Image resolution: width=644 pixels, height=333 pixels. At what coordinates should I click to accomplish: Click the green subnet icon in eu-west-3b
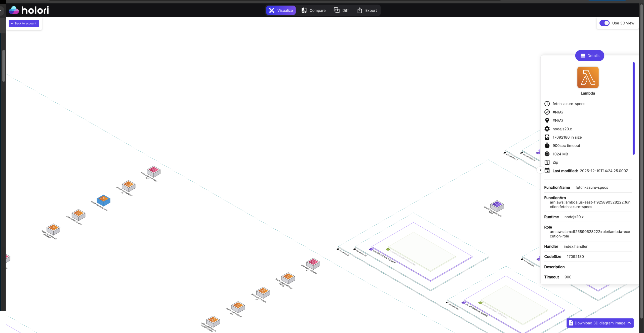(388, 249)
